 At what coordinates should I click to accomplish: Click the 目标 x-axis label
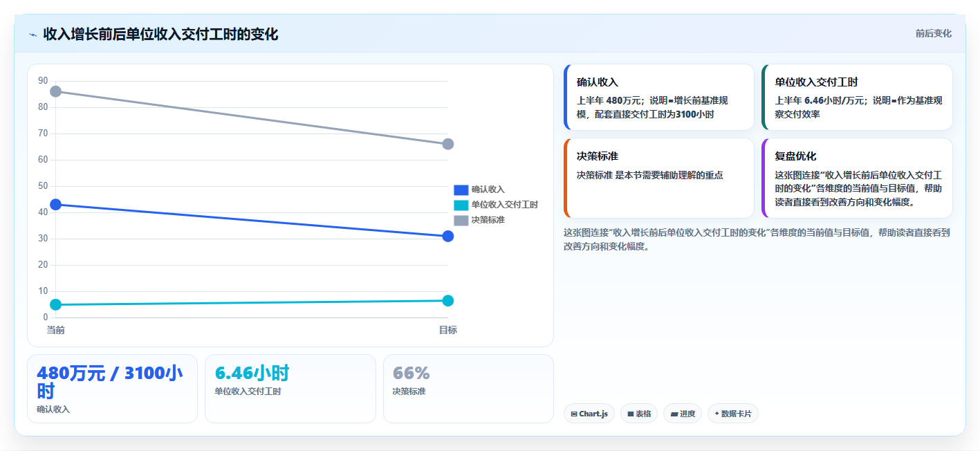[447, 330]
